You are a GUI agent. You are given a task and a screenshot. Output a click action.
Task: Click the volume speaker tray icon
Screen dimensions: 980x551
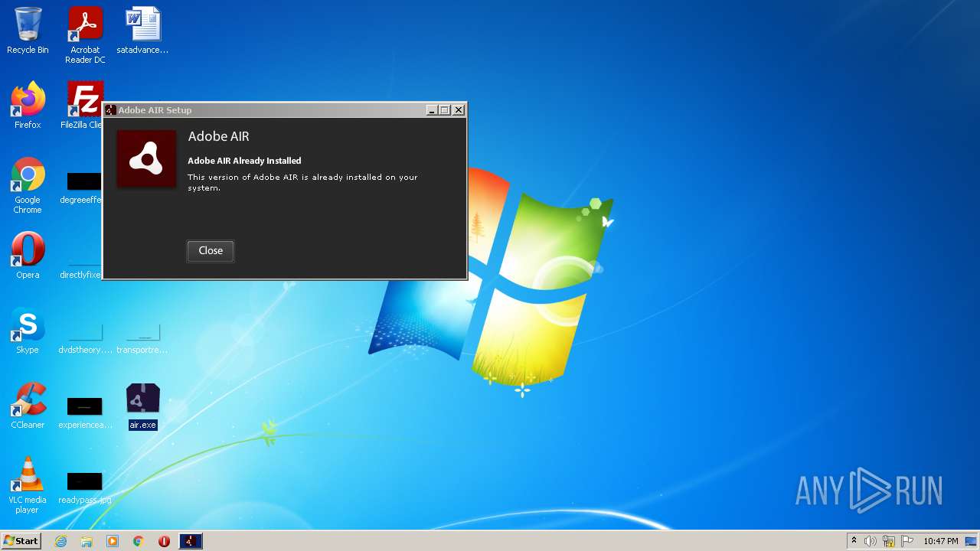(871, 541)
